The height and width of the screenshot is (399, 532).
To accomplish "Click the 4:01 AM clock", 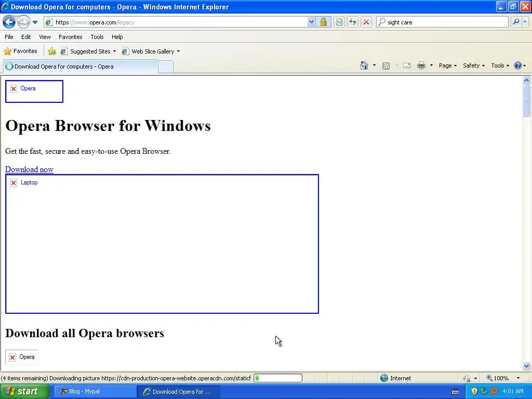I will 513,392.
